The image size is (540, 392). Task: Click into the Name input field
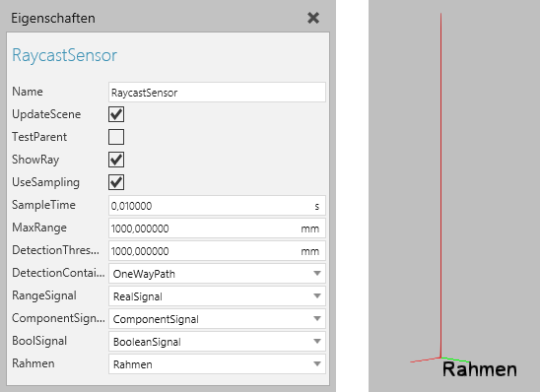(217, 93)
